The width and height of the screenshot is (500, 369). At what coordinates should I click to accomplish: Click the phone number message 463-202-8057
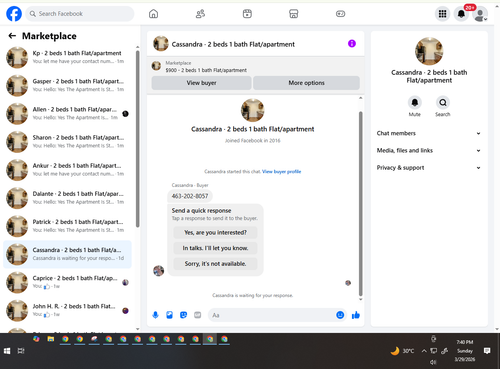tap(190, 196)
